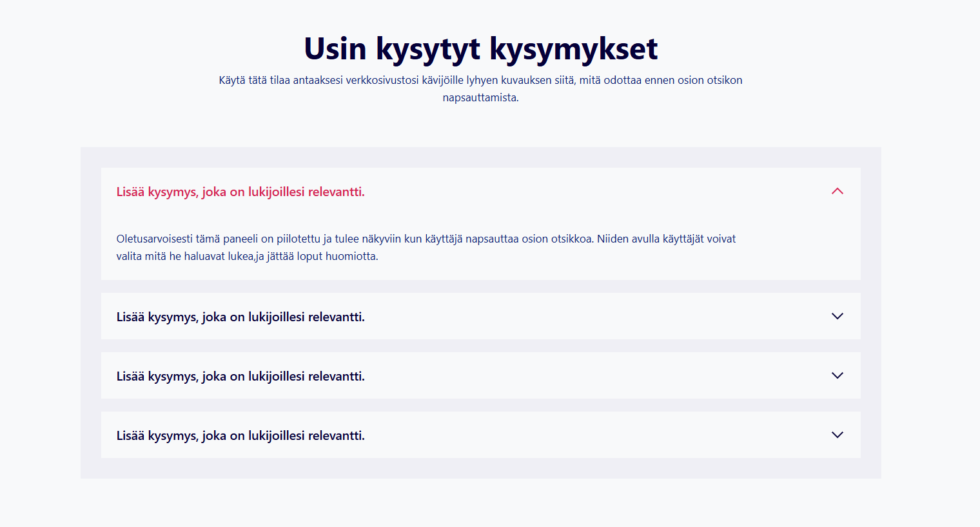Image resolution: width=980 pixels, height=527 pixels.
Task: Click the last question's title text
Action: [x=240, y=435]
